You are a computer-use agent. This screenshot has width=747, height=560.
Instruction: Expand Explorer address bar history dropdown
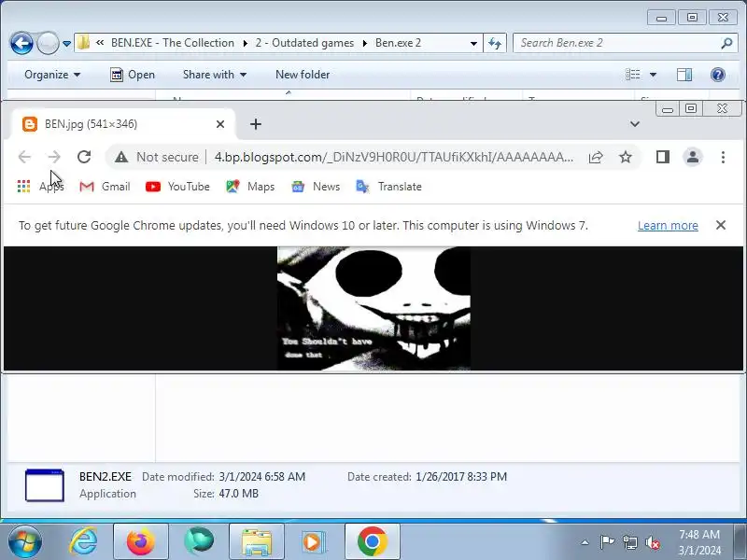pos(473,43)
